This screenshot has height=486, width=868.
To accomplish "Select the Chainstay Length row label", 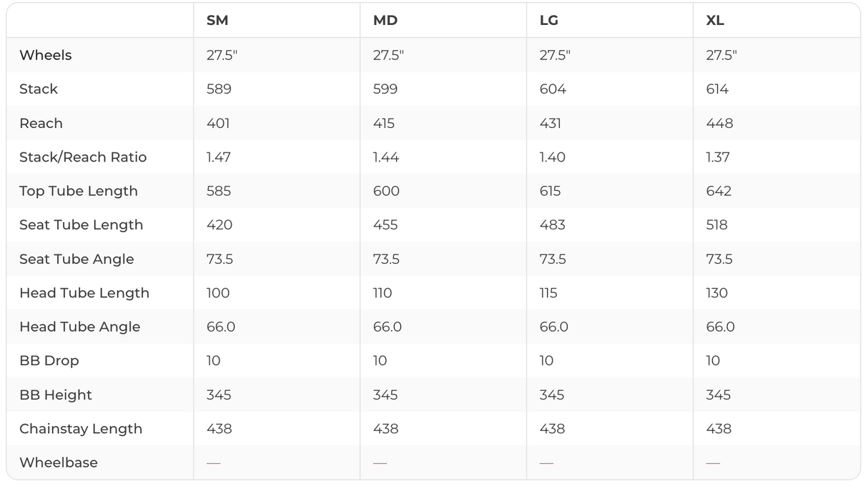I will (81, 429).
